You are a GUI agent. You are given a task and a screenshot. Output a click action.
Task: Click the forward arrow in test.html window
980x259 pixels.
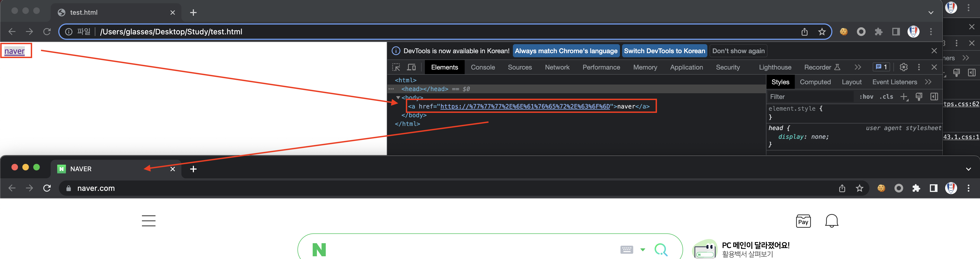pyautogui.click(x=29, y=32)
